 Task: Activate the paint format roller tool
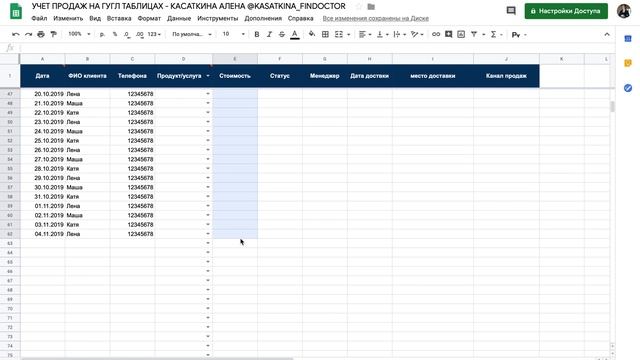tap(53, 35)
